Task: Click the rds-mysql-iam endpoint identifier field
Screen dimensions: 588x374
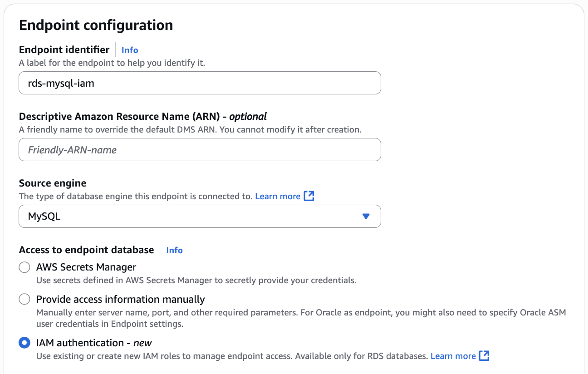Action: click(x=200, y=83)
